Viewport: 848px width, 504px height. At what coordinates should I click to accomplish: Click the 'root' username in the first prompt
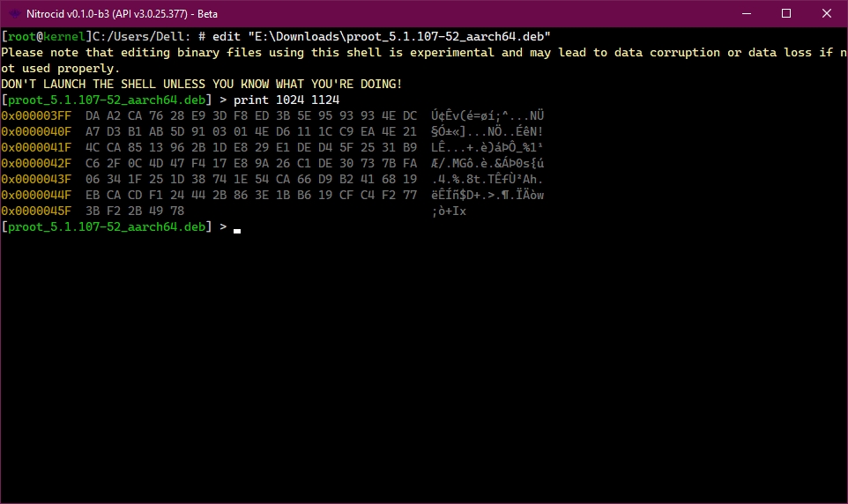click(22, 37)
